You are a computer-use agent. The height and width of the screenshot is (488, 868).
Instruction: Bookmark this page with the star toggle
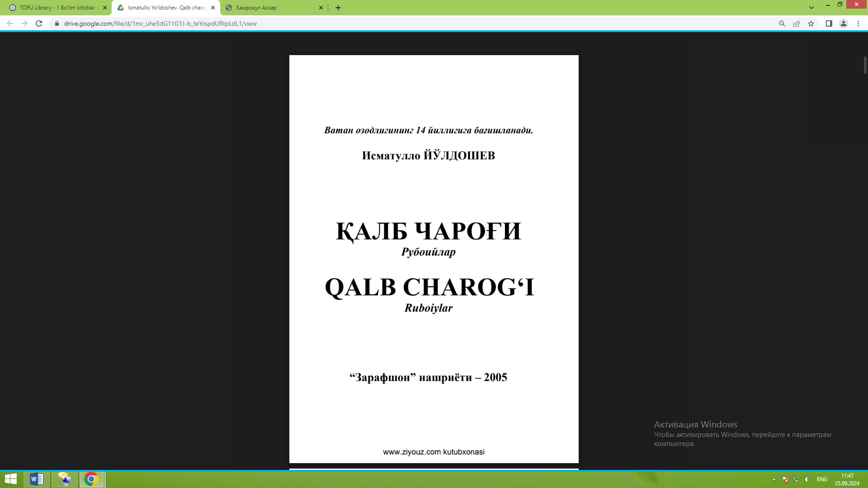[811, 23]
